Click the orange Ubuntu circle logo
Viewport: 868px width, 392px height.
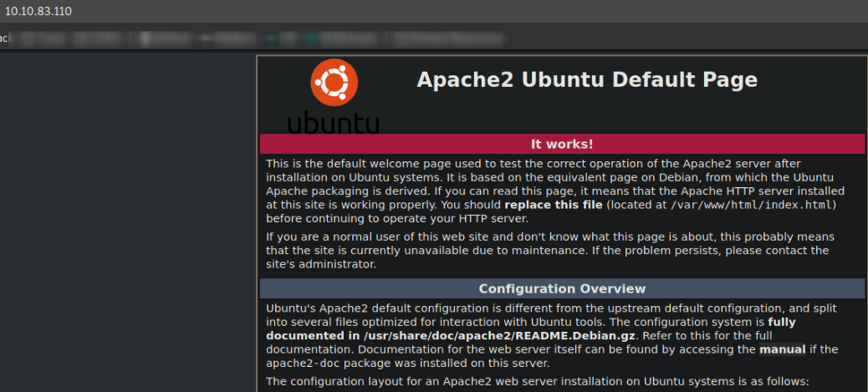334,83
